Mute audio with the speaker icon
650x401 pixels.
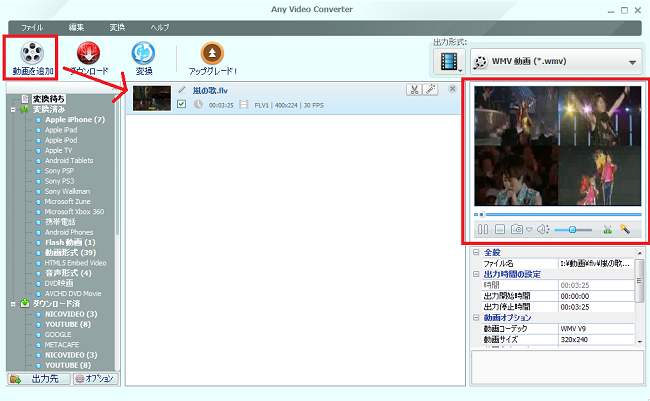543,229
